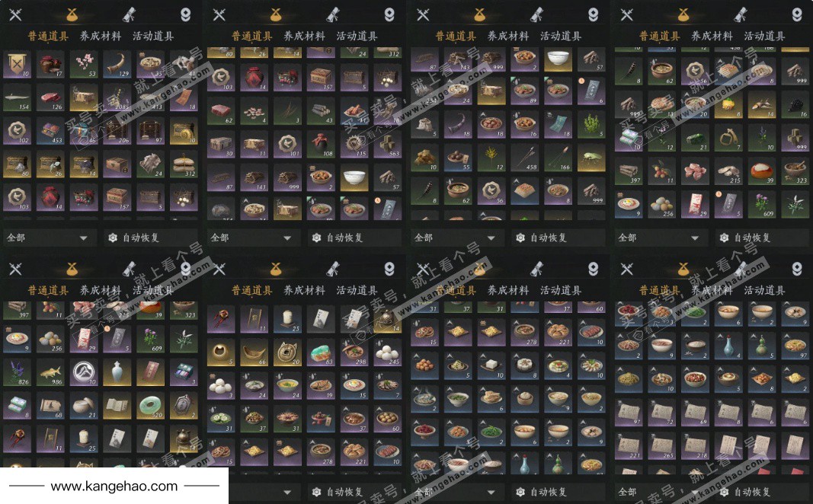The height and width of the screenshot is (504, 813).
Task: Expand the 全部 filter dropdown in top-left panel
Action: point(48,238)
